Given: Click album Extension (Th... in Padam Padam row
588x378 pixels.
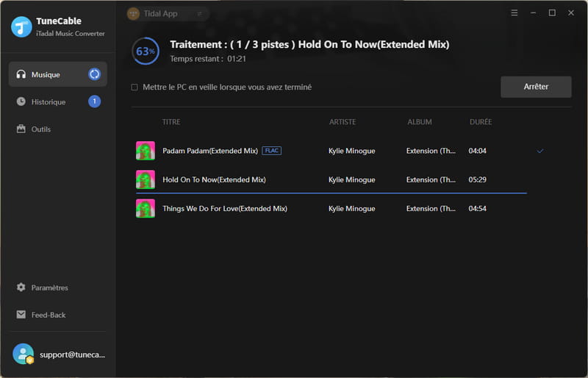Looking at the screenshot, I should tap(431, 151).
